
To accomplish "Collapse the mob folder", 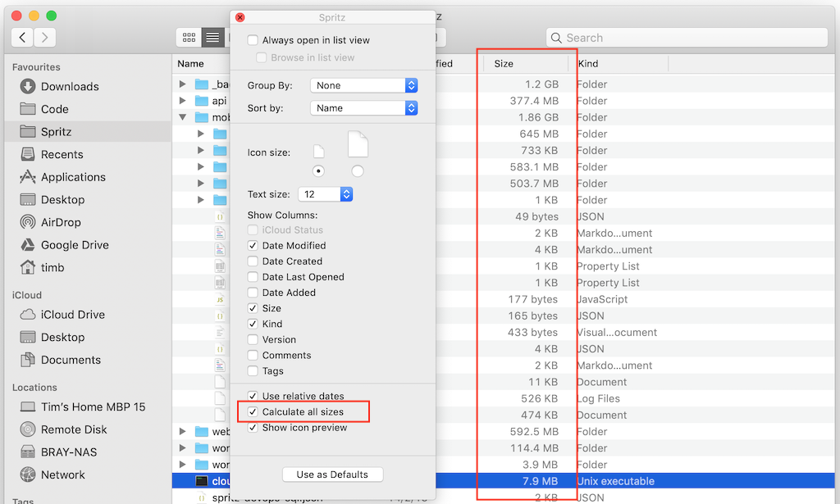I will pos(183,117).
